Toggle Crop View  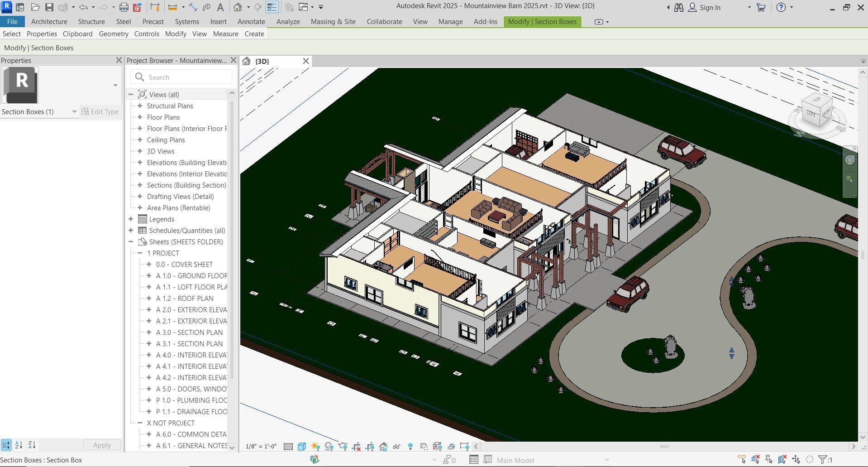[x=356, y=447]
